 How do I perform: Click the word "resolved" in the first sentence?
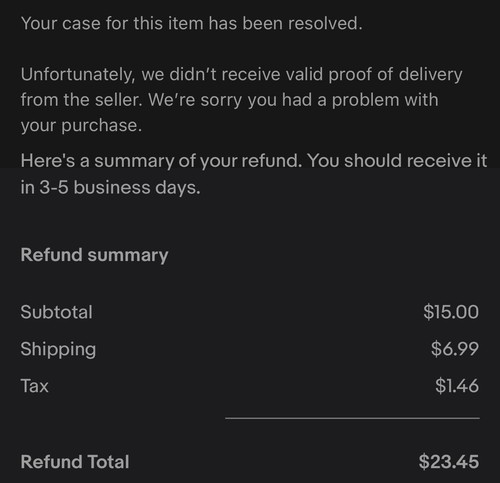pos(325,24)
